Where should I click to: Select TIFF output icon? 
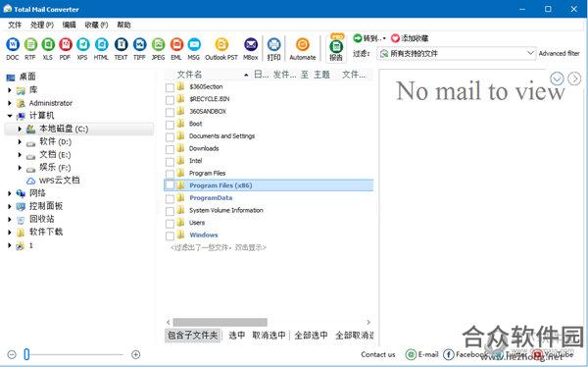(x=139, y=44)
